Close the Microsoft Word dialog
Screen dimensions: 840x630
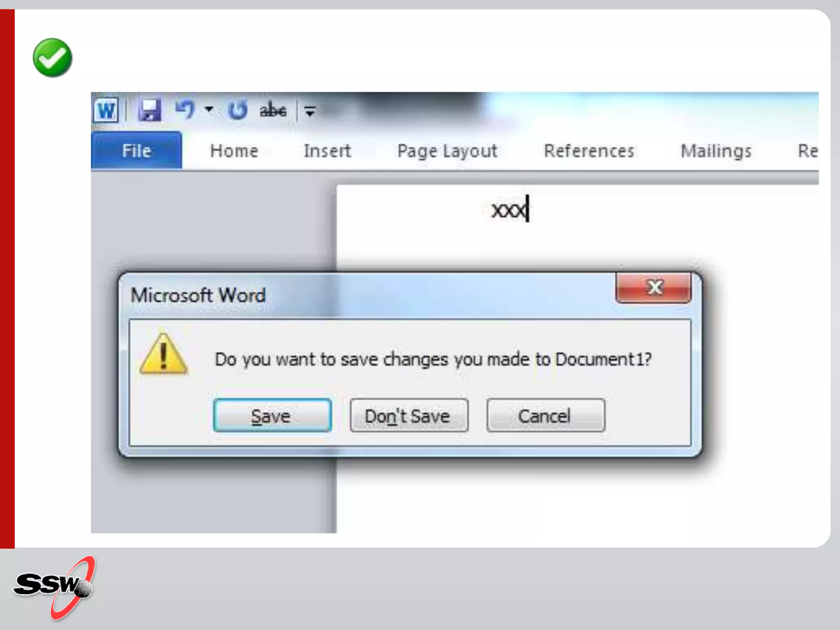(x=654, y=288)
